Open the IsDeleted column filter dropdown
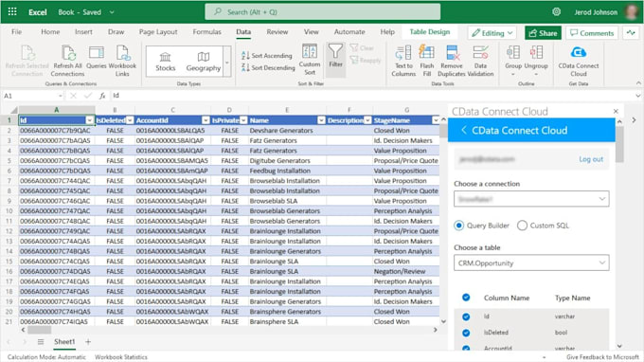644x362 pixels. click(130, 120)
